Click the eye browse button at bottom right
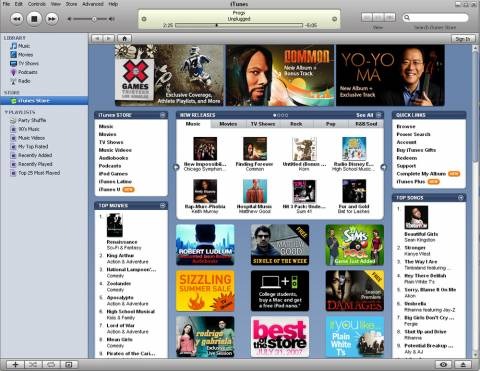 [444, 365]
